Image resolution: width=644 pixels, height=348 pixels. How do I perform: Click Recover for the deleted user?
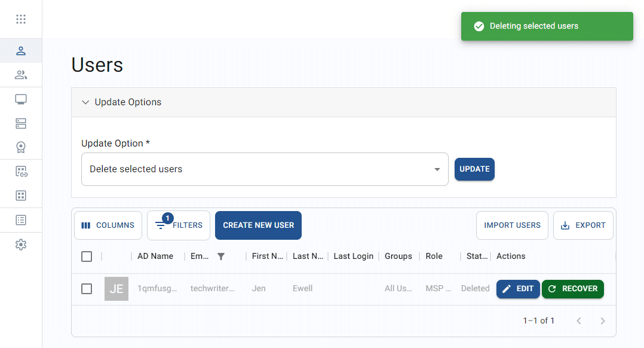pos(572,289)
